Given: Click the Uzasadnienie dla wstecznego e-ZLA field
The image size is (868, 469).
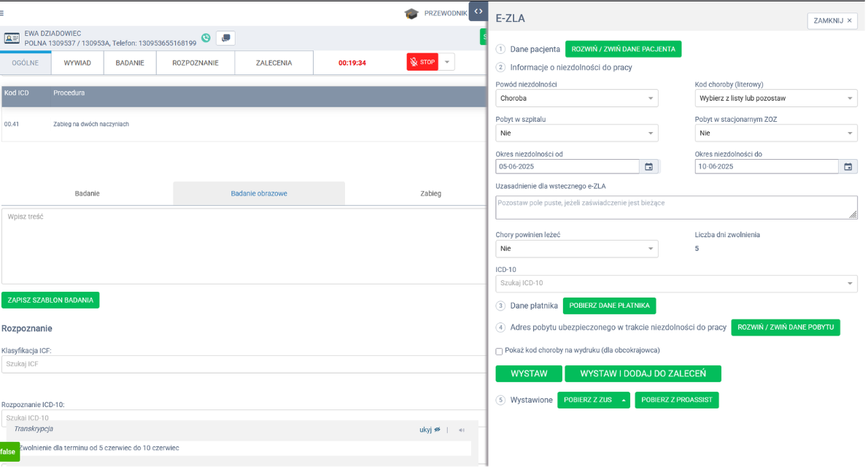Looking at the screenshot, I should point(675,207).
